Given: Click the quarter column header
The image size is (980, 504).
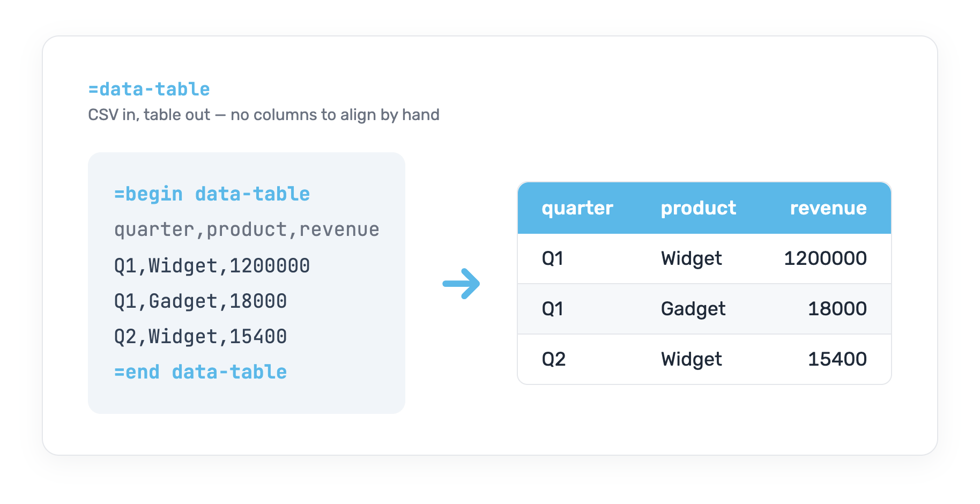Looking at the screenshot, I should [577, 208].
